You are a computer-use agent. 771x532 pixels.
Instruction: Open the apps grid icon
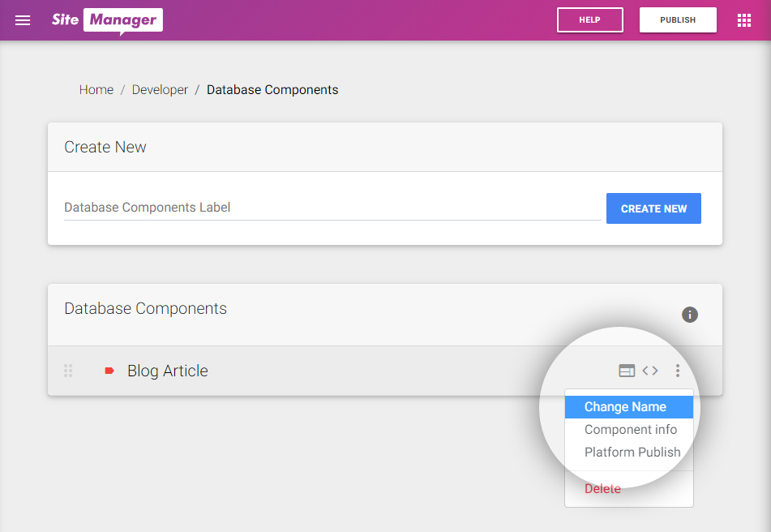coord(744,20)
